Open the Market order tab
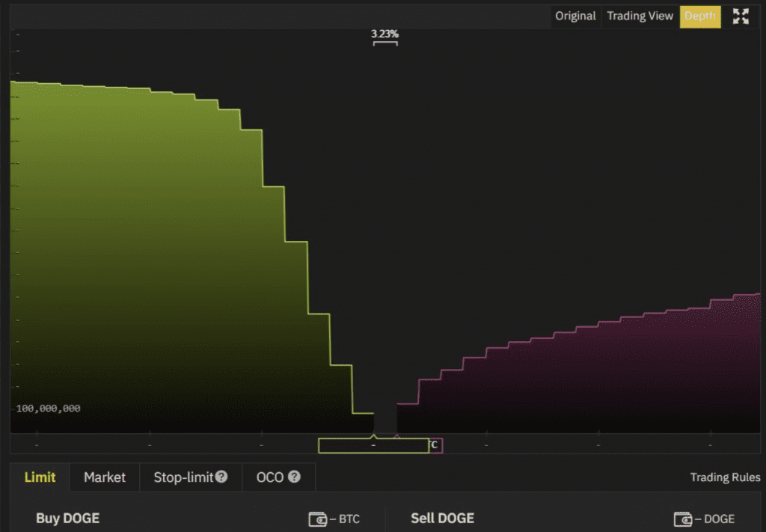Screen dimensions: 766x532 click(x=105, y=477)
